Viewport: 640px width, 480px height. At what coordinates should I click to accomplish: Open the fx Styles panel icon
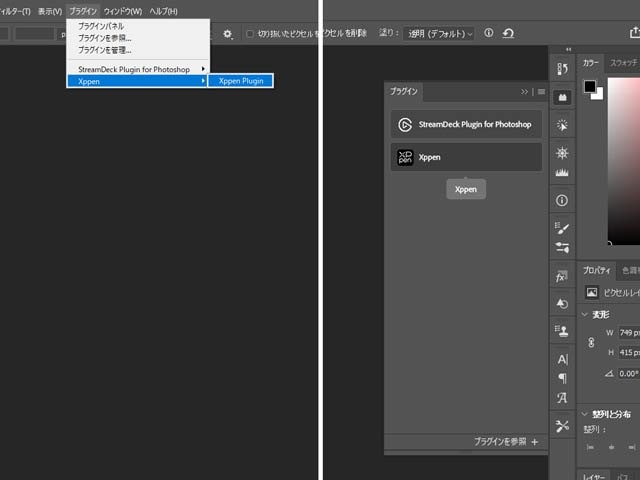562,276
